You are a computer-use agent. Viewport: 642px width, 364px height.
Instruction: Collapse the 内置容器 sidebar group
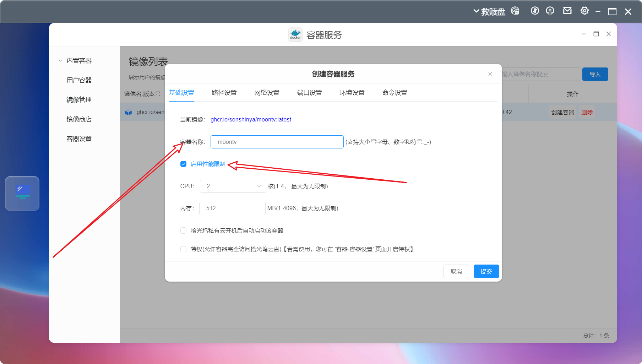tap(60, 61)
